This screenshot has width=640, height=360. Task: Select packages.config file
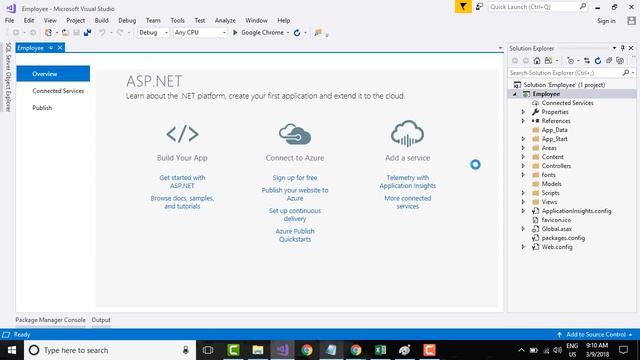point(563,238)
